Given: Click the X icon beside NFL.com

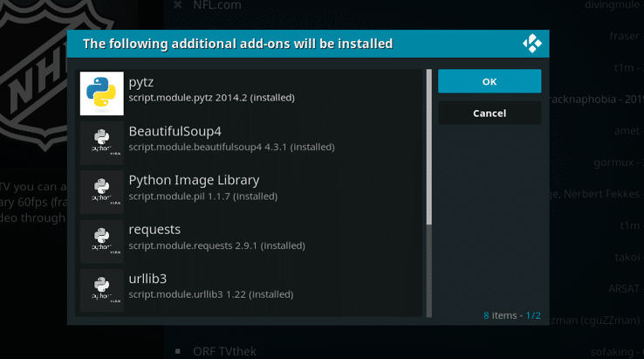Looking at the screenshot, I should 177,5.
